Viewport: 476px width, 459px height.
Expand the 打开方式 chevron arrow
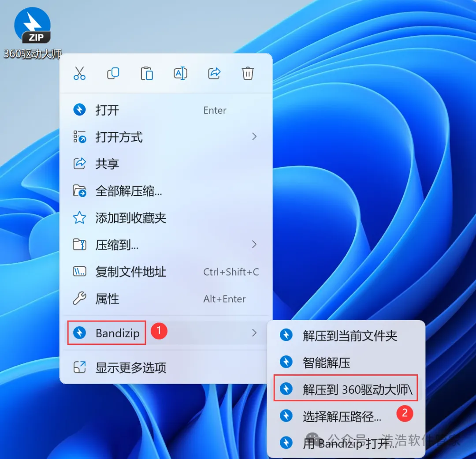(254, 137)
